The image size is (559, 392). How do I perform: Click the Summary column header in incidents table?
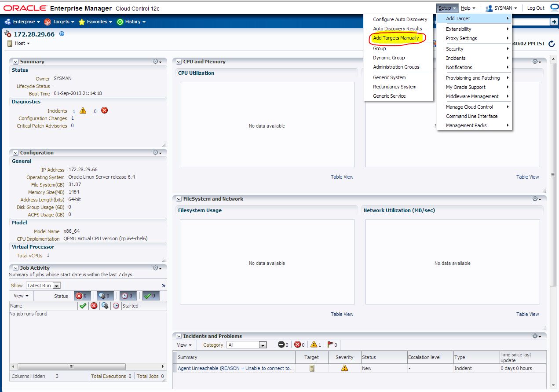tap(235, 357)
